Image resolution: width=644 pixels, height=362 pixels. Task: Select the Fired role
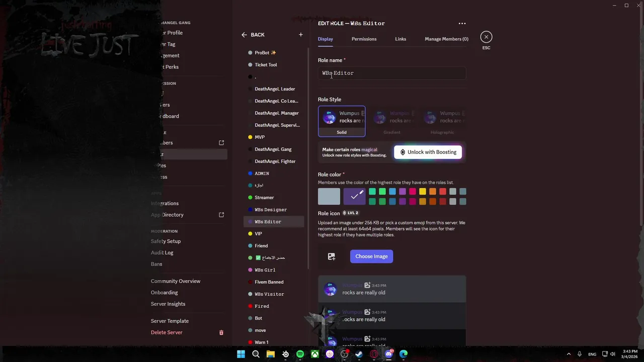(274, 306)
